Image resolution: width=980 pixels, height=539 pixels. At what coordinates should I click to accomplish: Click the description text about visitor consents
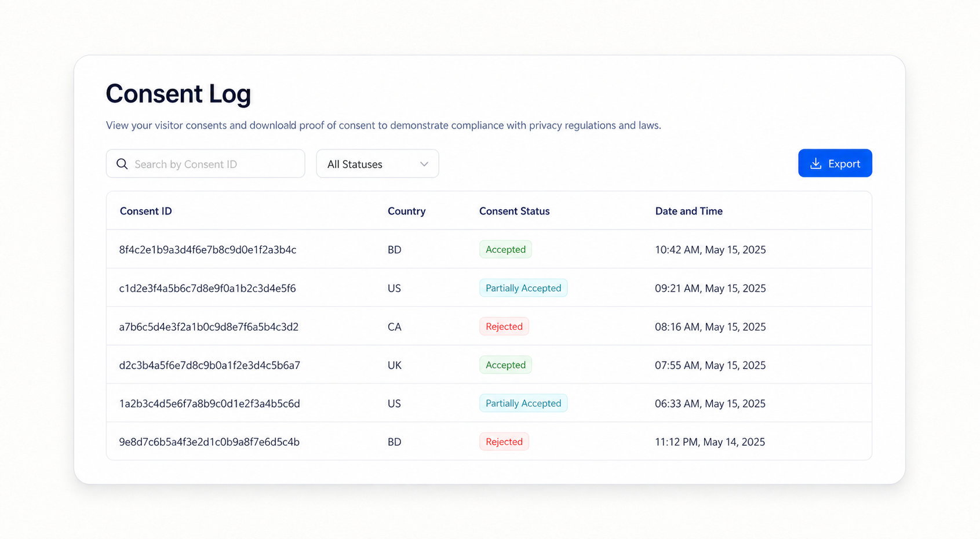(383, 125)
